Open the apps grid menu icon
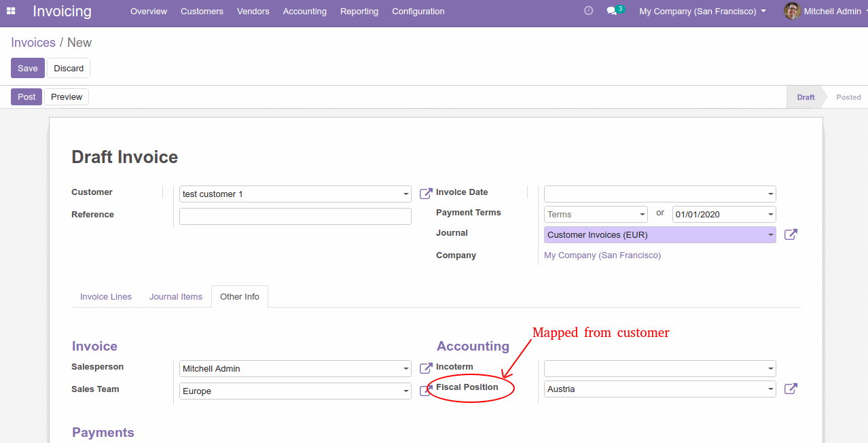Screen dimensions: 868x443 click(x=11, y=11)
